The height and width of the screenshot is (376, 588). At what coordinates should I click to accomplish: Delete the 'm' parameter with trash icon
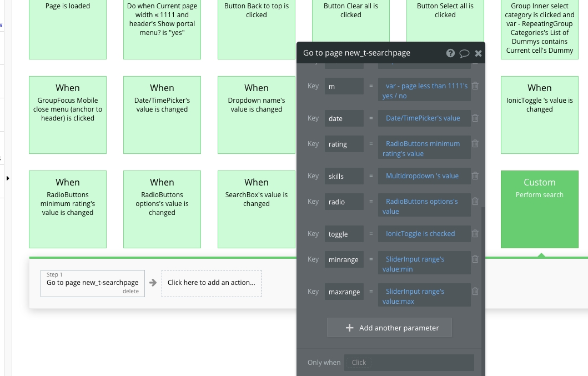click(x=475, y=86)
